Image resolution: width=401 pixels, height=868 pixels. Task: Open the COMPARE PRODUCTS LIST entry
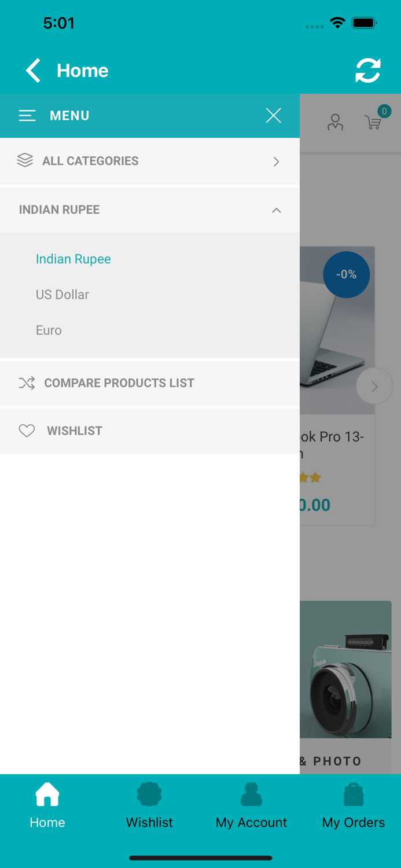(x=119, y=383)
